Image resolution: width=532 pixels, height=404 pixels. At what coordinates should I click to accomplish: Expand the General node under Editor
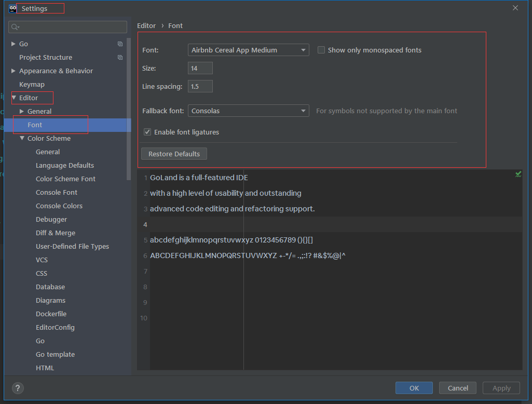click(22, 112)
